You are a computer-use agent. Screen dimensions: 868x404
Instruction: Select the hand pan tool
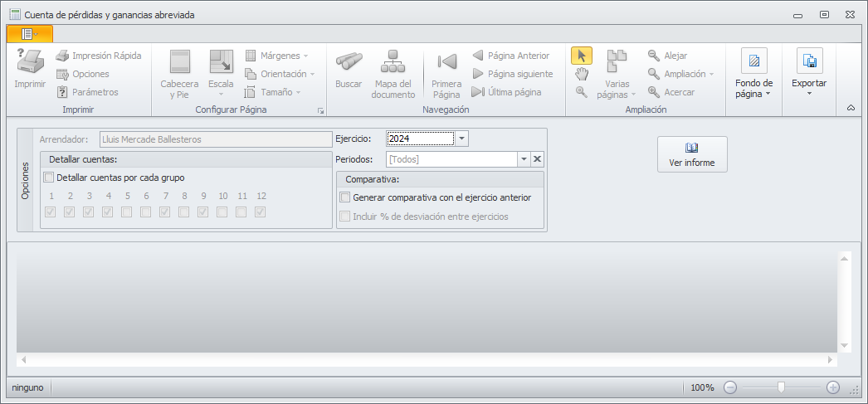pyautogui.click(x=581, y=74)
